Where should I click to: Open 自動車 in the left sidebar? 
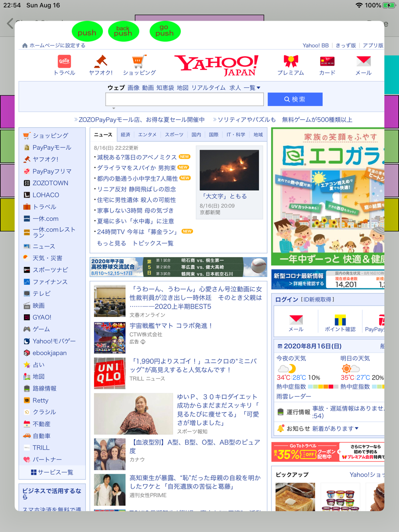coord(41,436)
